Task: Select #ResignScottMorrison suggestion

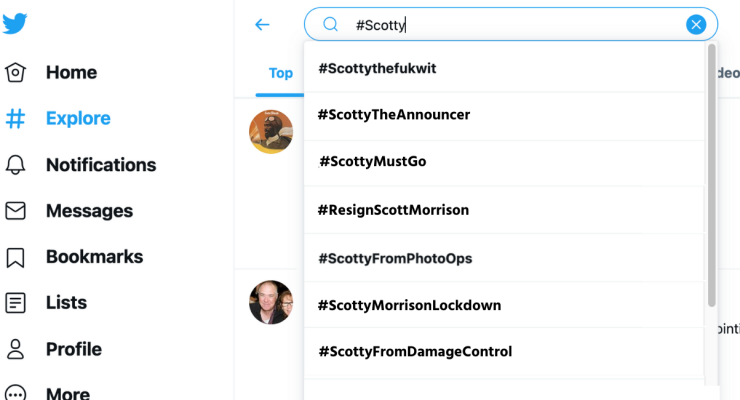Action: tap(393, 210)
